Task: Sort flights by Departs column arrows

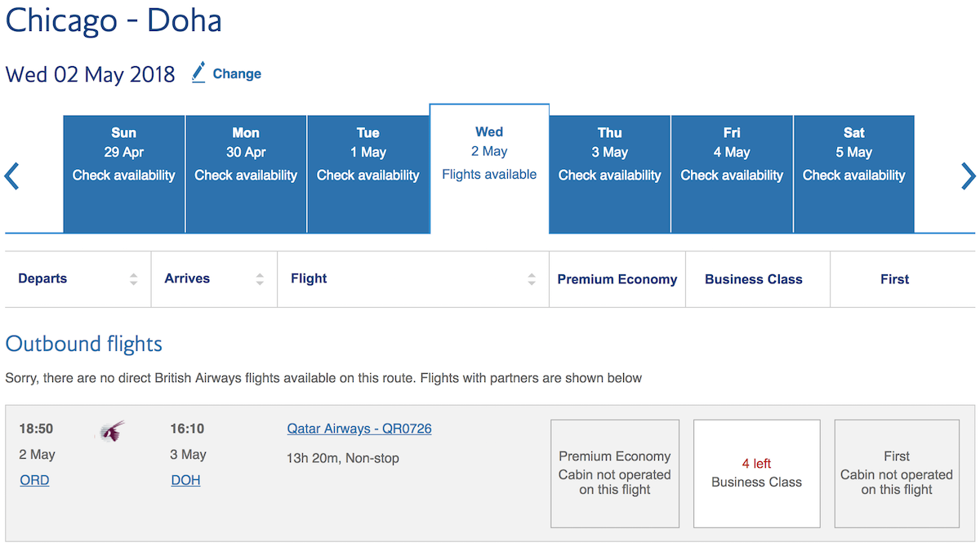Action: 133,279
